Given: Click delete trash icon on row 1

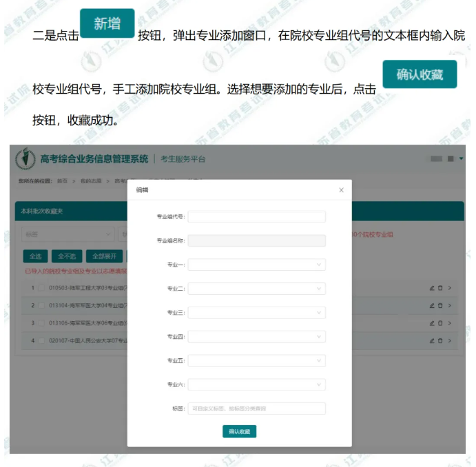Looking at the screenshot, I should click(440, 288).
